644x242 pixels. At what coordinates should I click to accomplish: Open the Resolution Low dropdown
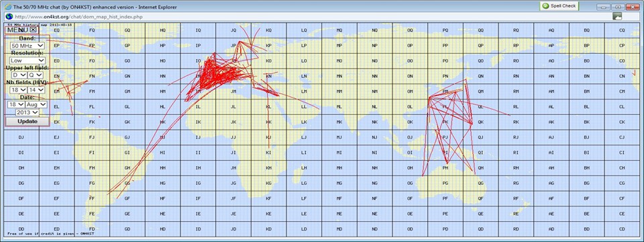tap(28, 61)
